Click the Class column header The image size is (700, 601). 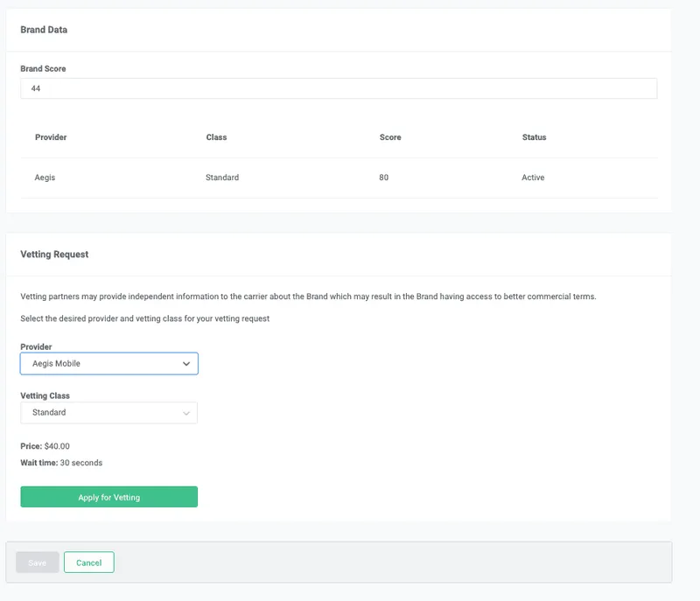[216, 137]
